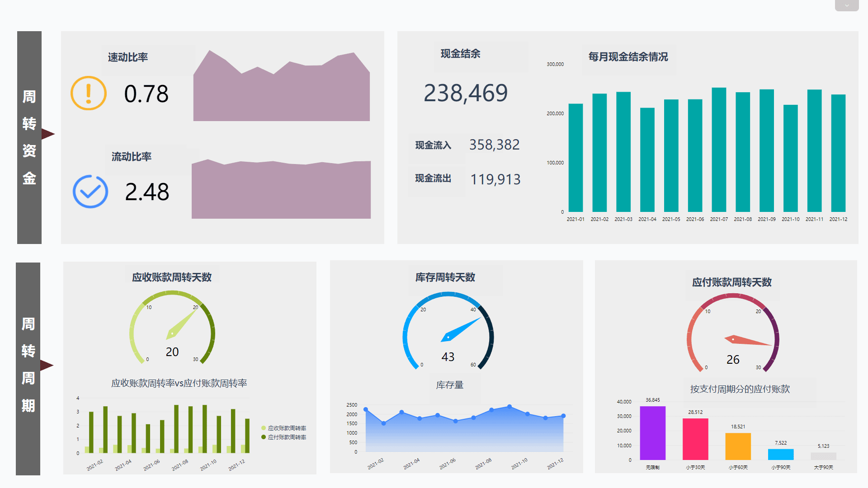
Task: Toggle the 应付账款周转率 legend item
Action: pos(283,437)
